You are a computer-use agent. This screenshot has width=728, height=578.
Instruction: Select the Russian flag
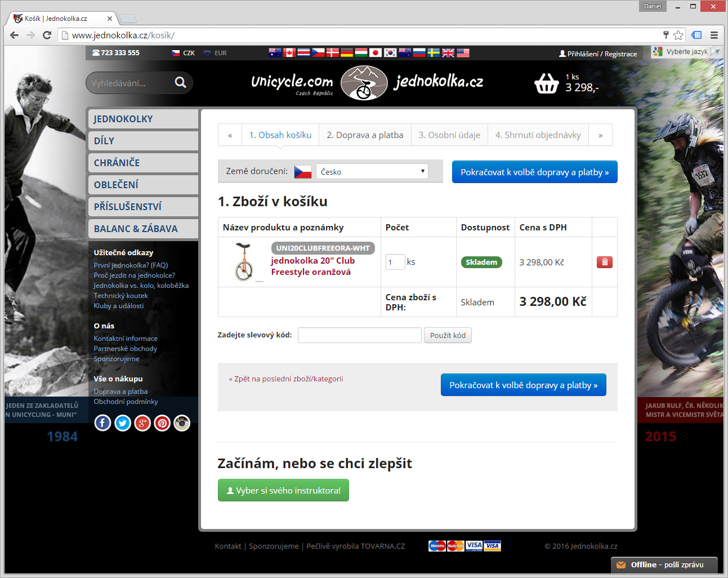(x=419, y=52)
